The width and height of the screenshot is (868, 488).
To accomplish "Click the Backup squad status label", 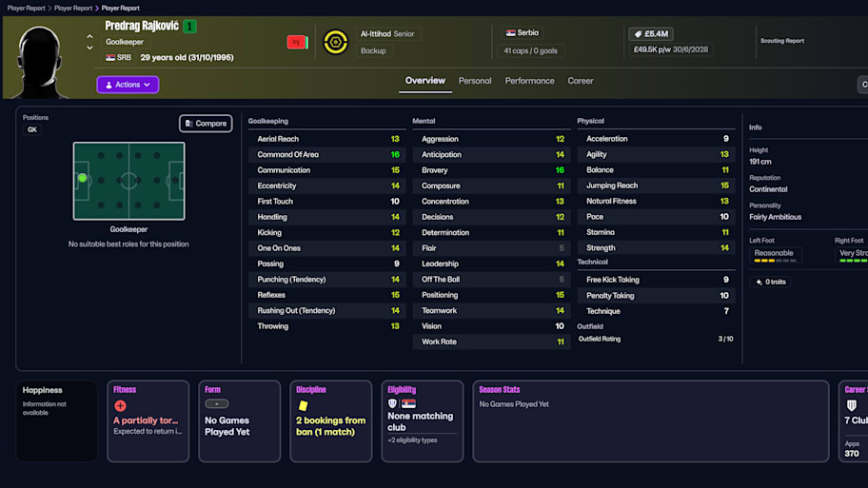I will point(373,51).
